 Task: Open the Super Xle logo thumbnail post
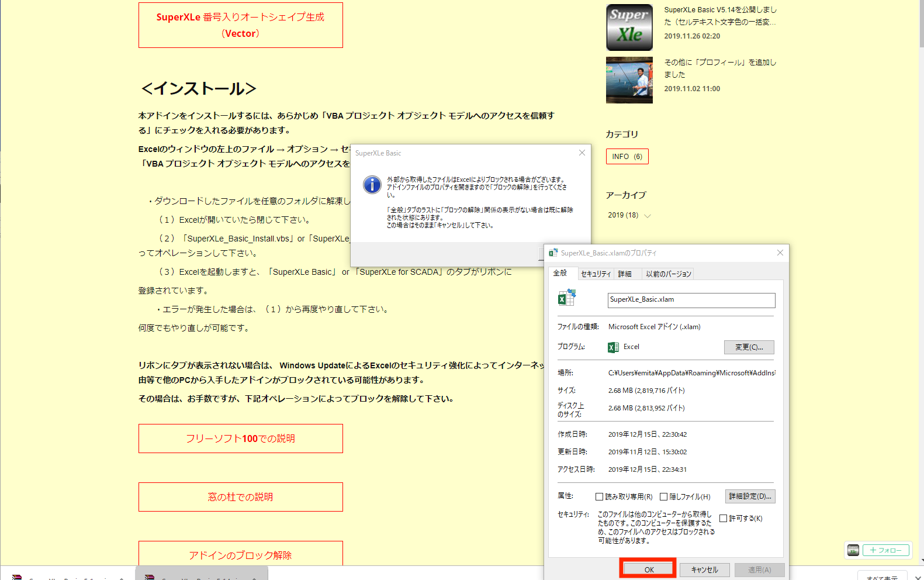[x=629, y=27]
